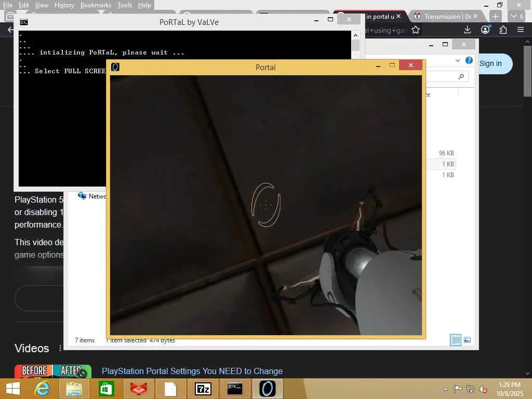Open the Portal window title icon
The height and width of the screenshot is (399, 532).
tap(115, 67)
